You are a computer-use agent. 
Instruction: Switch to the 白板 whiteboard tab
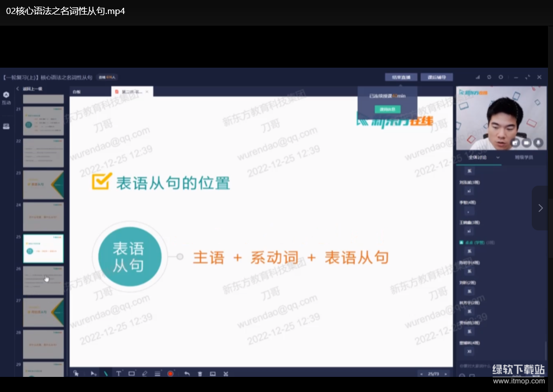[x=76, y=92]
